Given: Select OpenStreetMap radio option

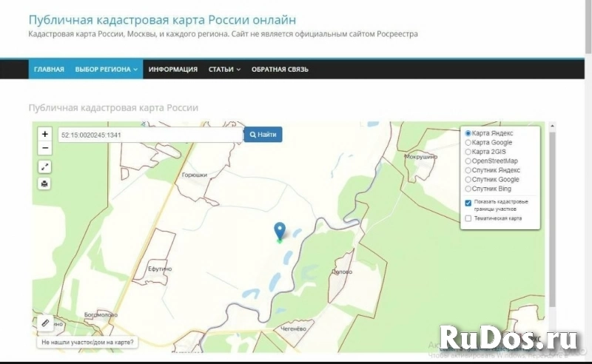Looking at the screenshot, I should tap(468, 161).
